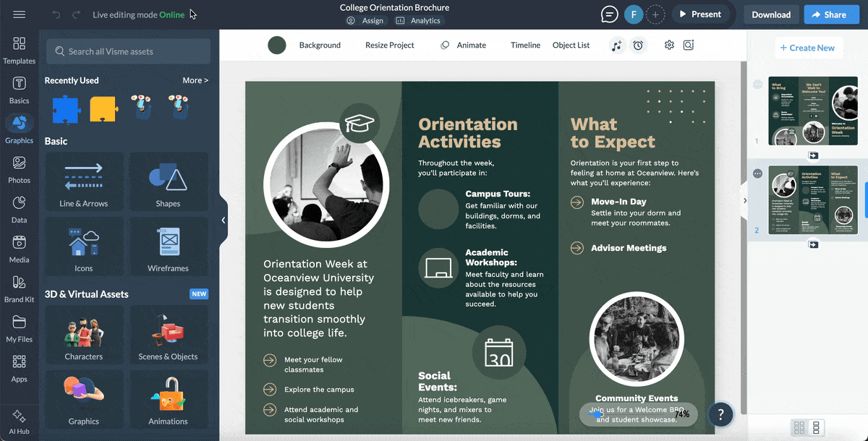Screen dimensions: 868x441
Task: Expand More recently used assets
Action: tap(195, 80)
